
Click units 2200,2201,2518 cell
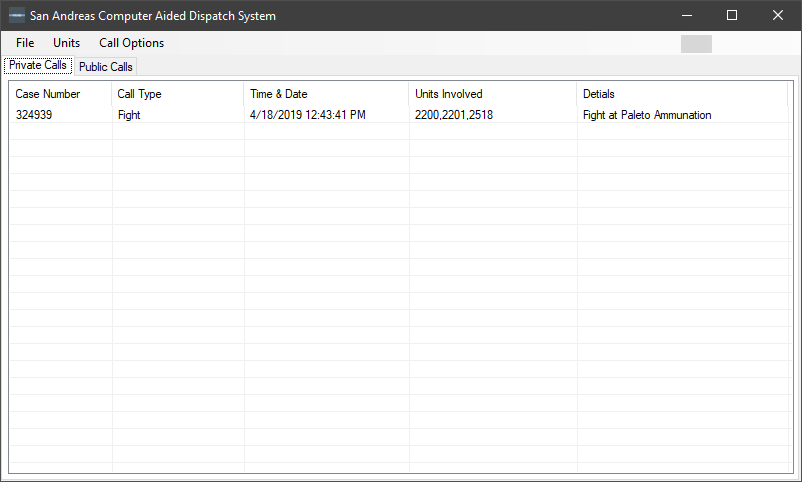pyautogui.click(x=454, y=115)
